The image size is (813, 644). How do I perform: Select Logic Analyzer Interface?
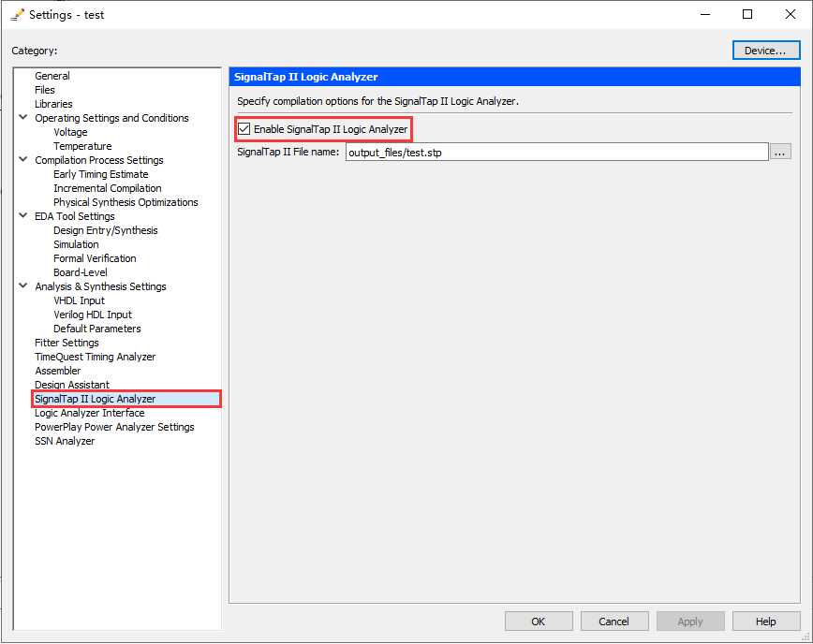pyautogui.click(x=89, y=413)
